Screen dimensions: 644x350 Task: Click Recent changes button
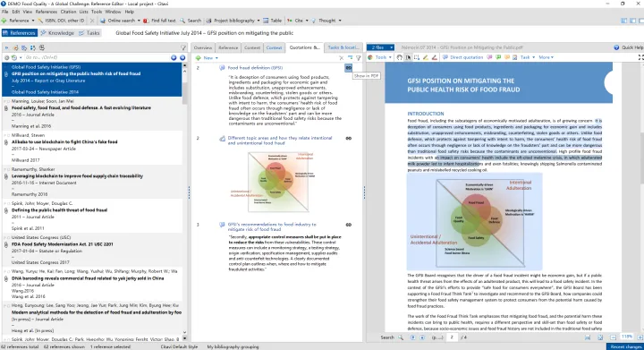point(625,346)
